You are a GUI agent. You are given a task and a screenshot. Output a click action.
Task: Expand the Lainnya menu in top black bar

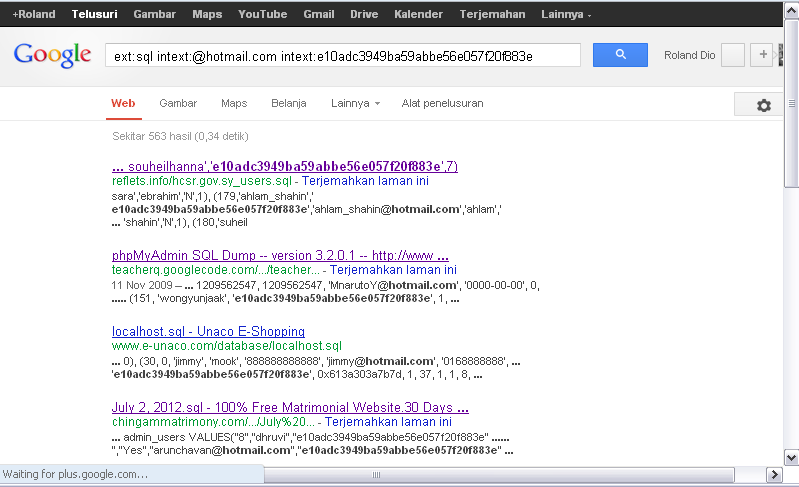566,14
